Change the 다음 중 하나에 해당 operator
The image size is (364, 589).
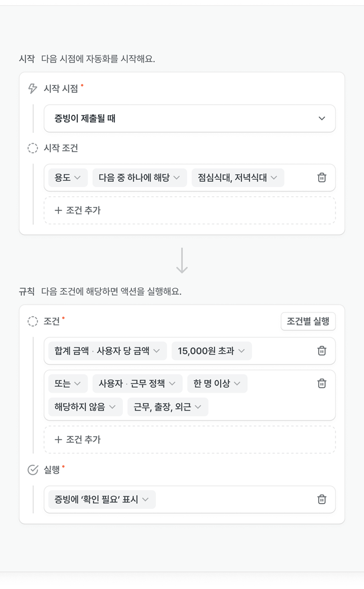[x=139, y=177]
